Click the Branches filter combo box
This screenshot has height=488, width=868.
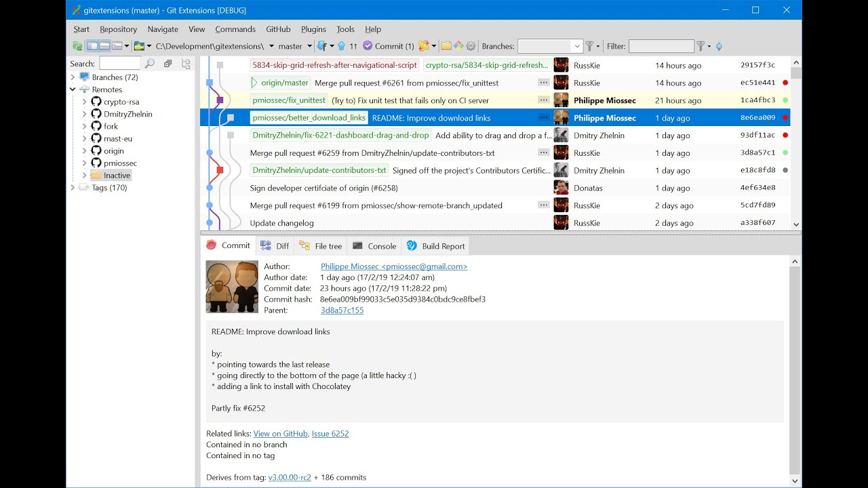[550, 46]
